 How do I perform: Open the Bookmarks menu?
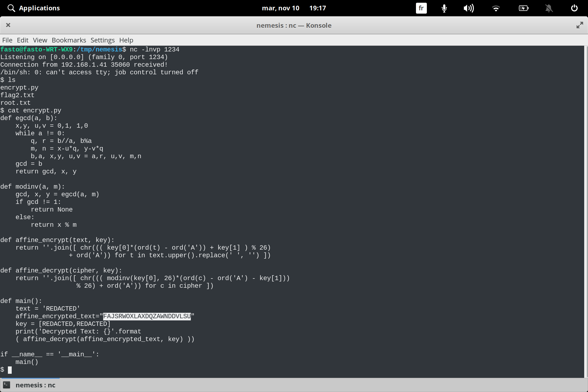(69, 40)
